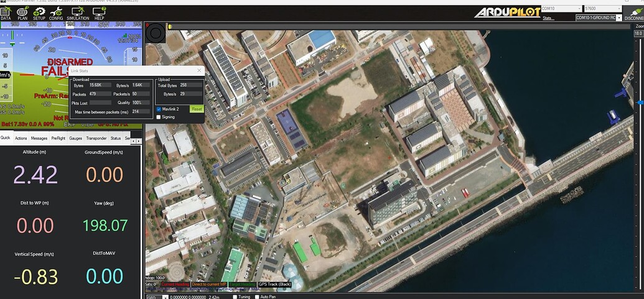
Task: Open the PLAN flight planner screen
Action: coord(22,13)
